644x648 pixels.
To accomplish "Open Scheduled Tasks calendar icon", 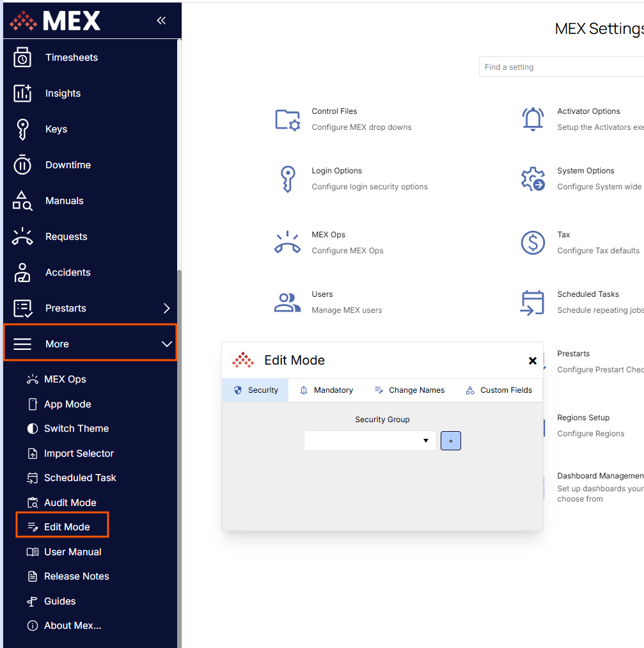I will pyautogui.click(x=532, y=303).
